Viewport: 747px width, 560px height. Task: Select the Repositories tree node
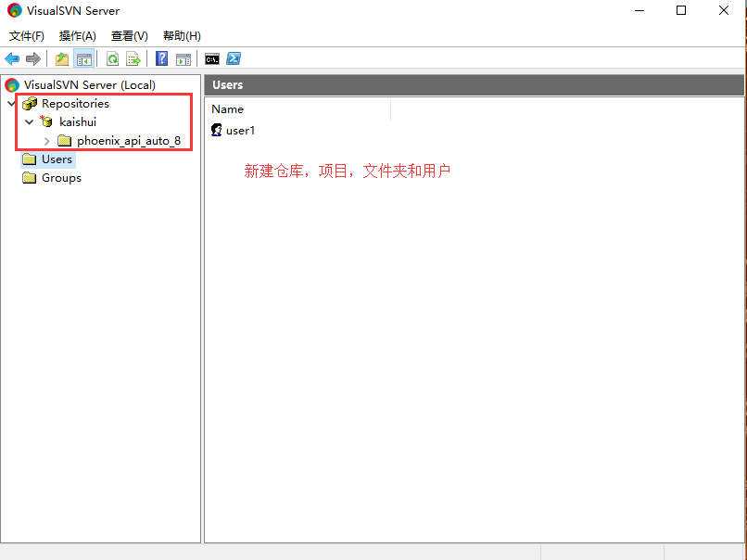coord(75,104)
